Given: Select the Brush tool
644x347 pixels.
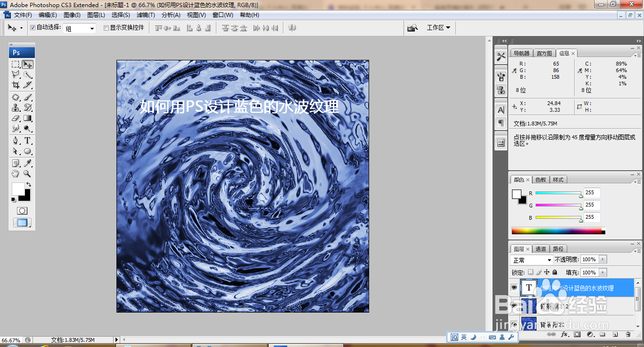Looking at the screenshot, I should coord(28,97).
